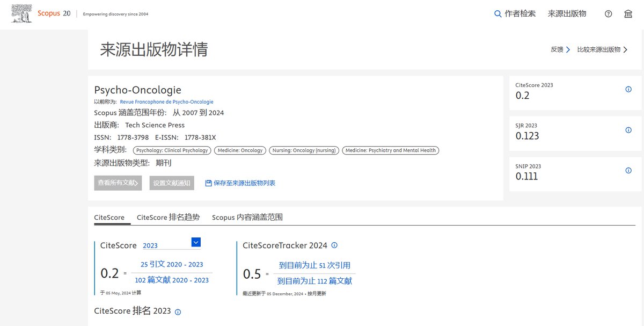Click 到目前为止 51 次引用 link

pyautogui.click(x=314, y=265)
